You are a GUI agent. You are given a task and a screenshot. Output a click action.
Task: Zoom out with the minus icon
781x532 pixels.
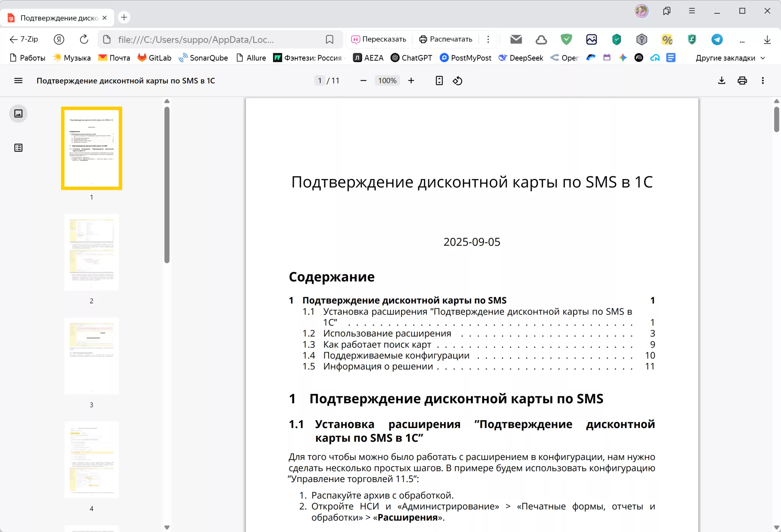click(x=363, y=81)
